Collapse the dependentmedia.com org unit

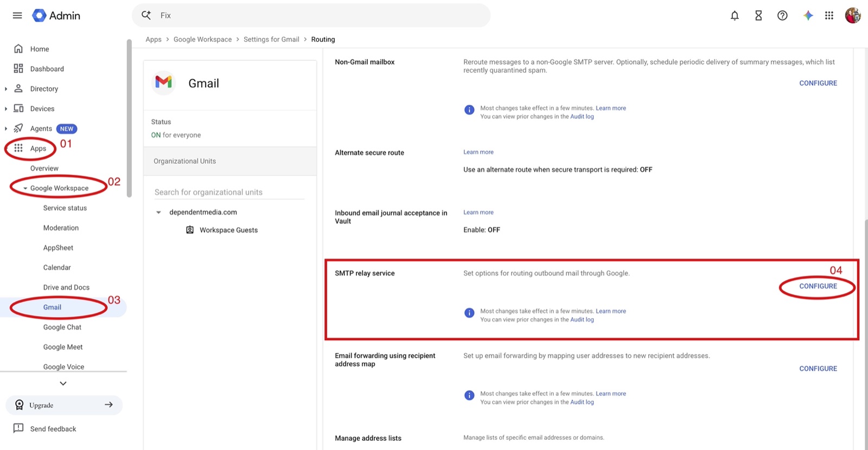click(x=158, y=212)
